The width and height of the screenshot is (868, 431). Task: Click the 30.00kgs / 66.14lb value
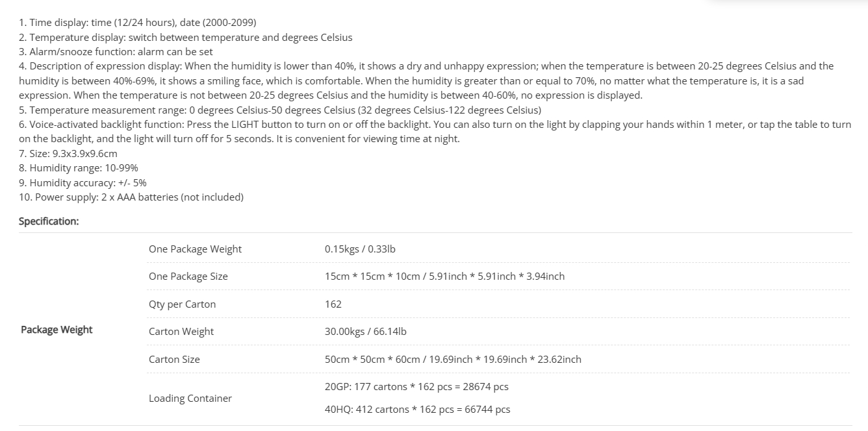(x=366, y=332)
